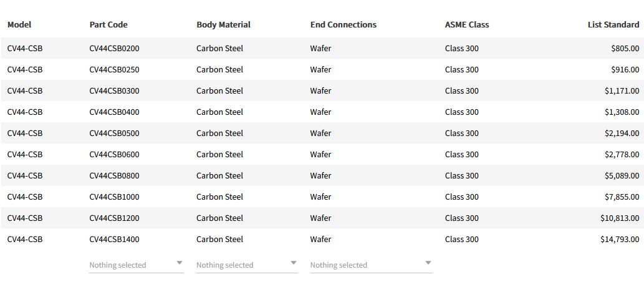This screenshot has height=287, width=644.
Task: Click the ASME Class column header
Action: point(467,25)
